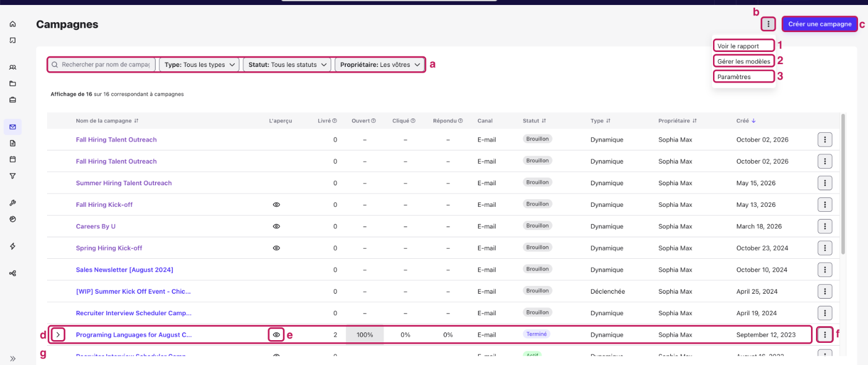Sort by the Créé column arrow
This screenshot has height=365, width=868.
coord(753,121)
